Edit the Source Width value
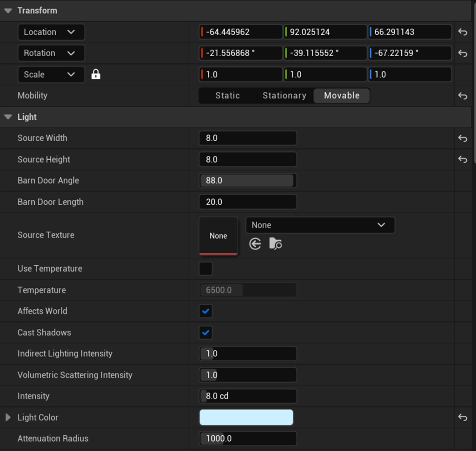 (248, 138)
